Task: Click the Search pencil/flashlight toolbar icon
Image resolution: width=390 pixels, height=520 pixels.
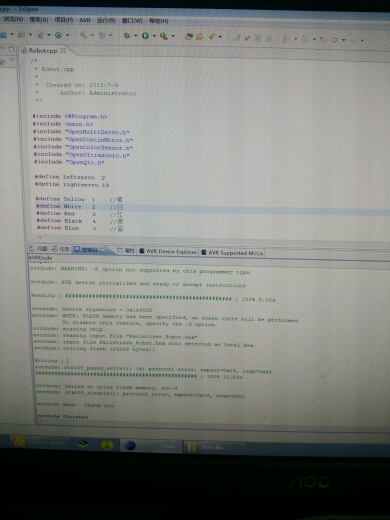Action: coord(211,37)
